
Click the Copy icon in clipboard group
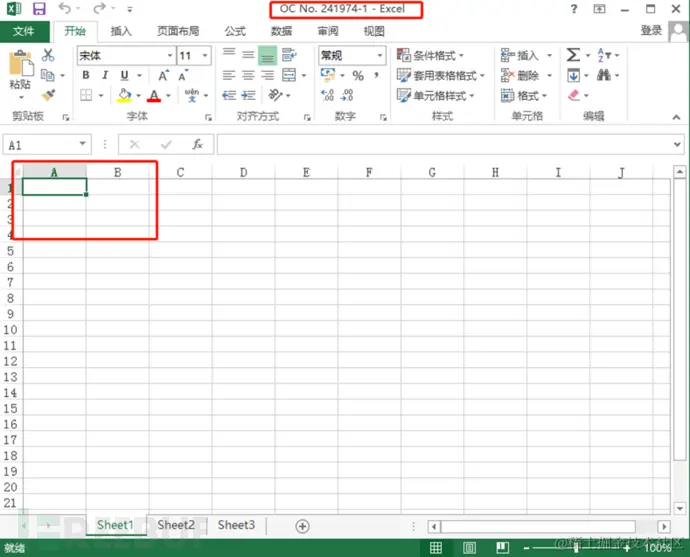pos(48,75)
